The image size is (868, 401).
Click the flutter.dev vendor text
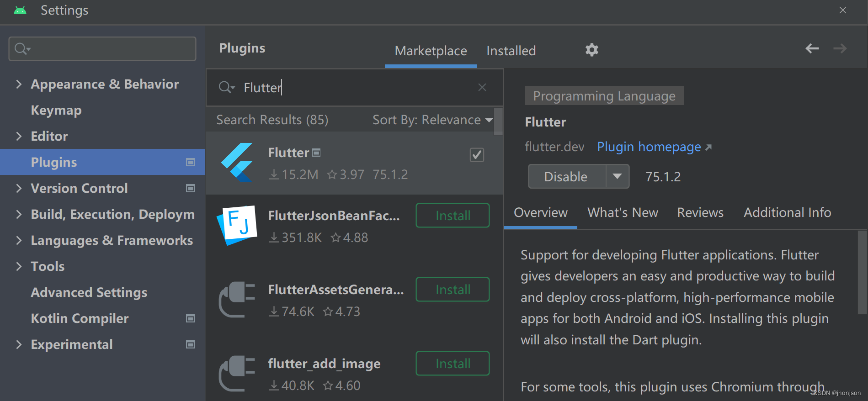coord(554,147)
